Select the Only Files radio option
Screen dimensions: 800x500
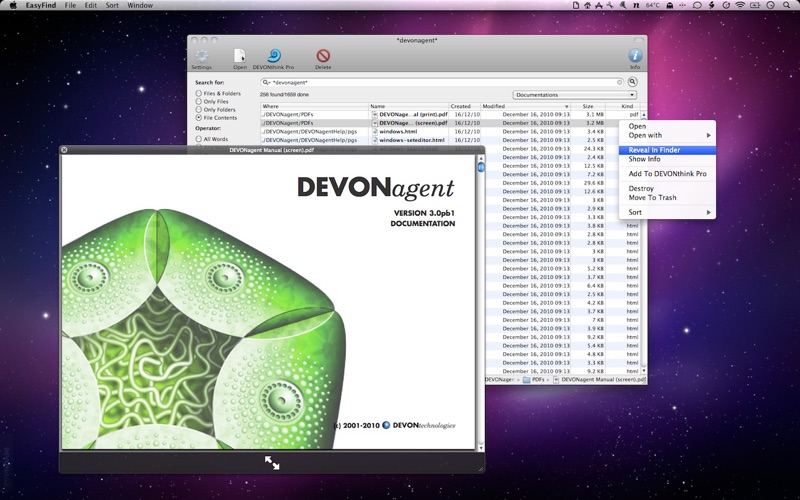click(199, 102)
